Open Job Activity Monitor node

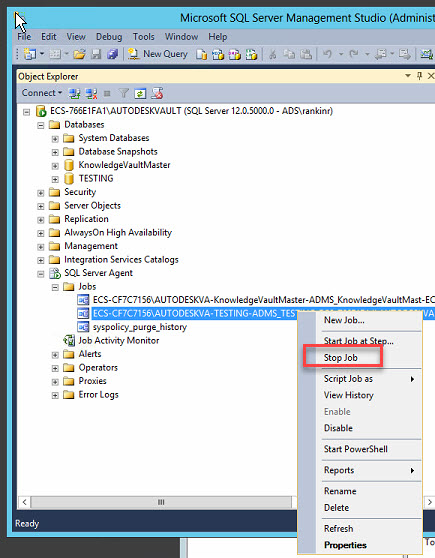point(119,341)
